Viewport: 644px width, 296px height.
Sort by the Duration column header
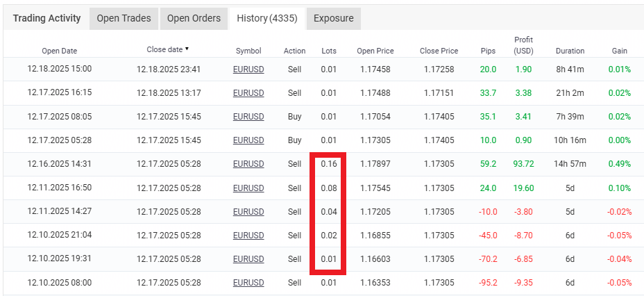(570, 51)
